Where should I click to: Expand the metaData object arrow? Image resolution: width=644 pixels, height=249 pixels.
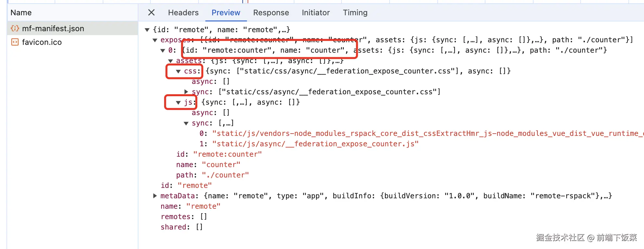pyautogui.click(x=155, y=196)
